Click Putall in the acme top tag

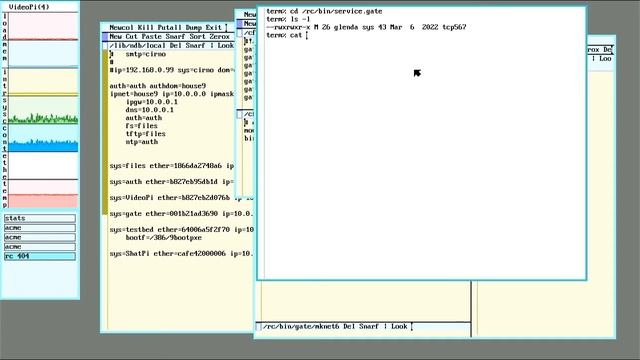point(169,27)
